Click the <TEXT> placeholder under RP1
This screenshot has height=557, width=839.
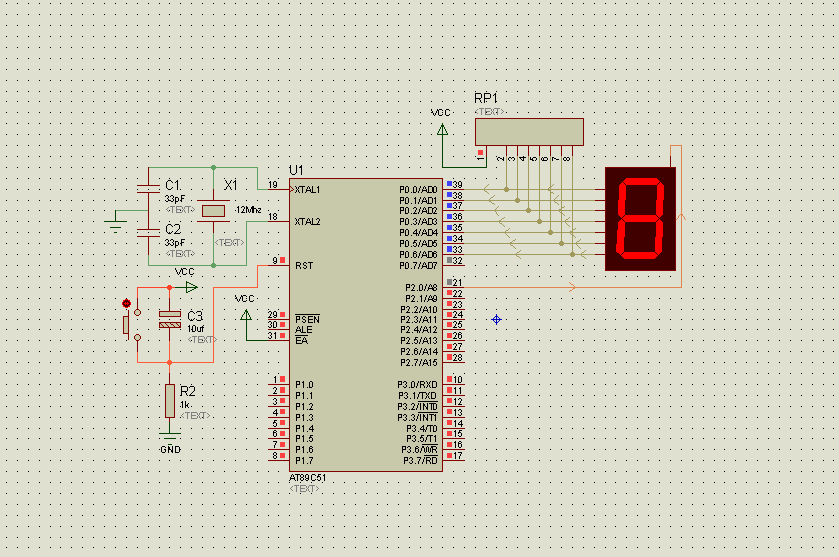point(489,111)
